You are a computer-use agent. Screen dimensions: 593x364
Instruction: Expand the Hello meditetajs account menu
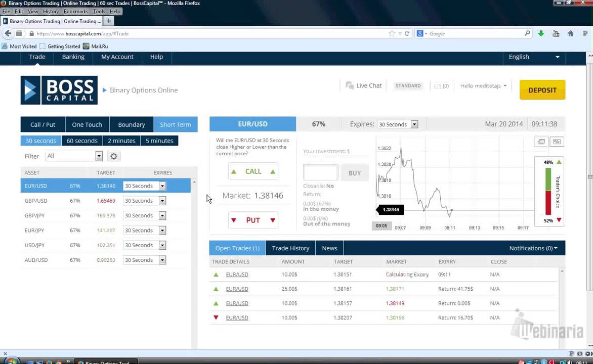click(483, 86)
